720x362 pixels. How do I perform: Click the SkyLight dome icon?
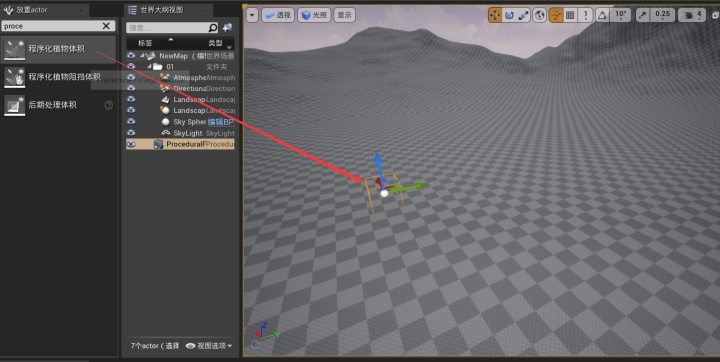[165, 133]
